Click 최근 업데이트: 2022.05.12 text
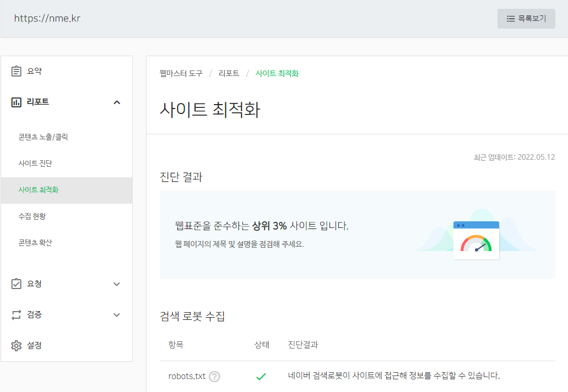The image size is (568, 392). pyautogui.click(x=514, y=157)
